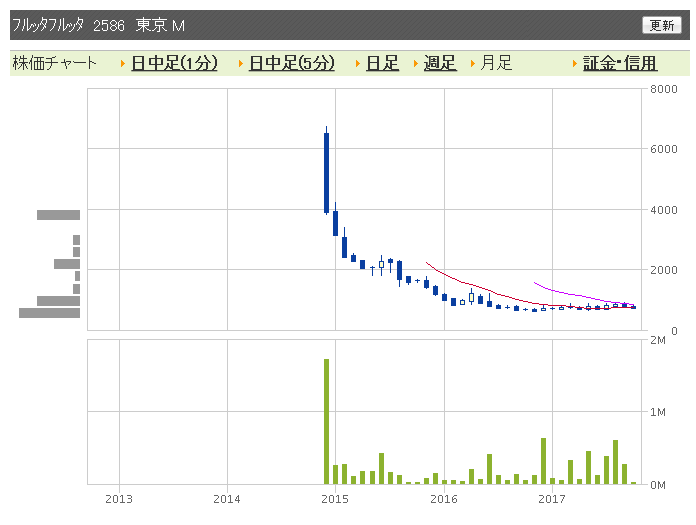Open the 証金・信用 margin info link

[620, 63]
